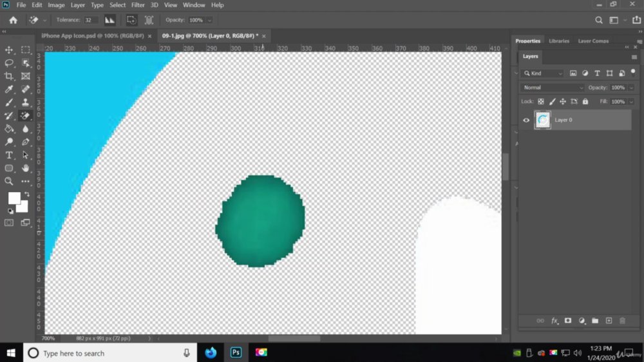Open the Edit Toolbar ellipsis menu
Viewport: 644px width, 362px height.
[x=26, y=181]
